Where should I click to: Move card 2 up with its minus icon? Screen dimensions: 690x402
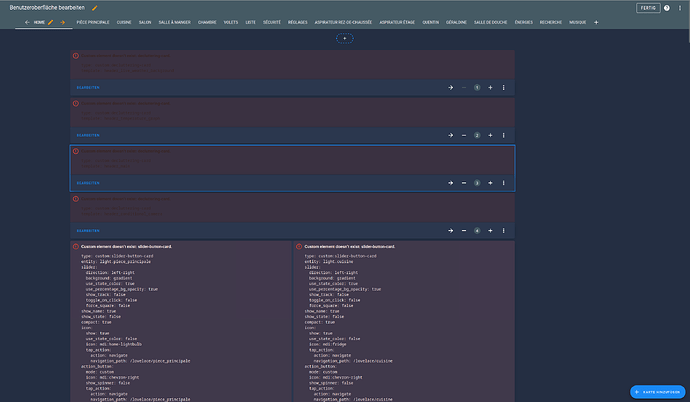(464, 135)
